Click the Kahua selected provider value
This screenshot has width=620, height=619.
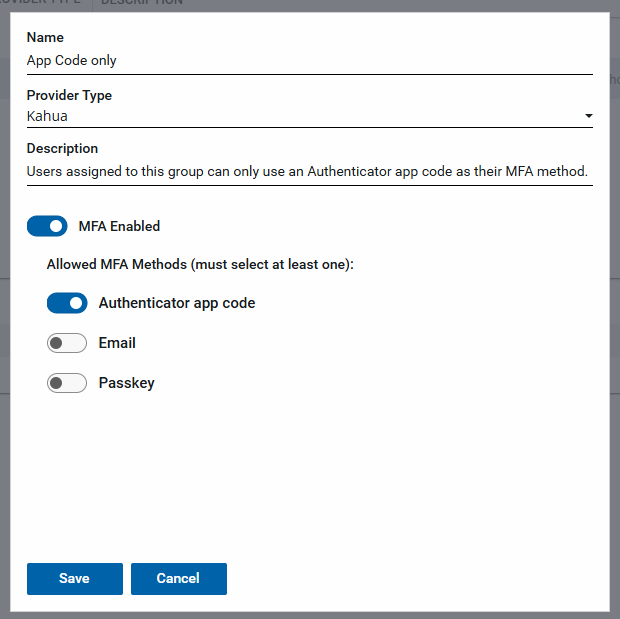click(x=47, y=116)
